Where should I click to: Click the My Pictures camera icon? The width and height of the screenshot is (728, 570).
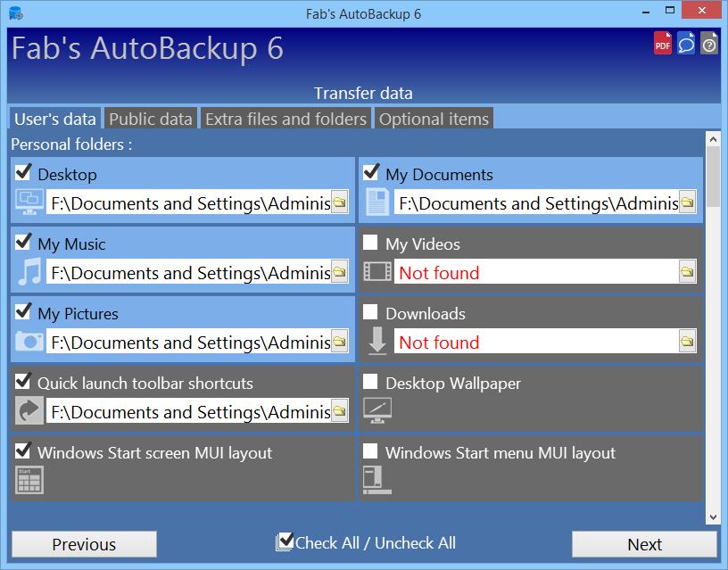(29, 341)
